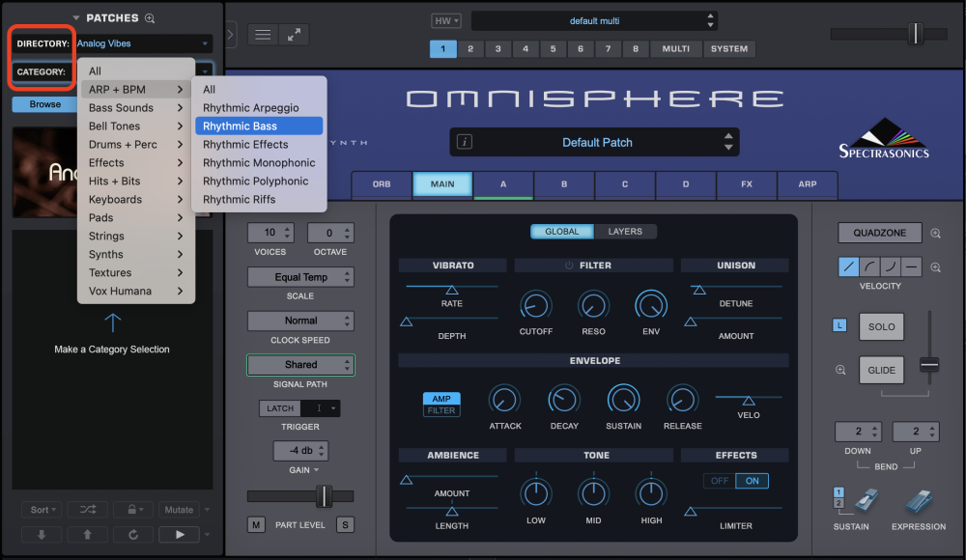Switch envelope to AMP

coord(441,399)
